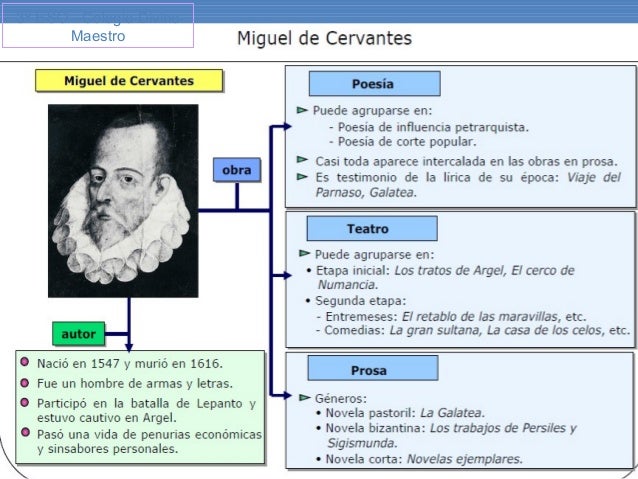Viewport: 638px width, 479px height.
Task: Click text 'Poesía de corte popular.'
Action: pyautogui.click(x=407, y=142)
